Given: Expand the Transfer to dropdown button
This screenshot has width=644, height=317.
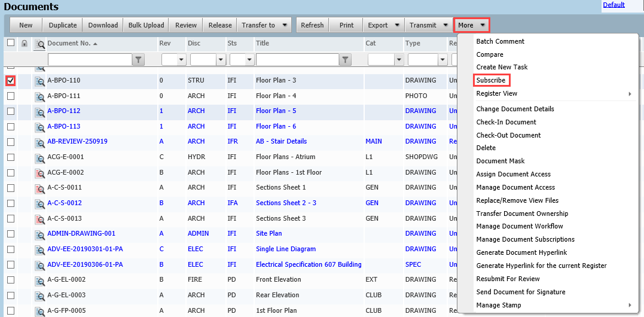Looking at the screenshot, I should pyautogui.click(x=284, y=25).
